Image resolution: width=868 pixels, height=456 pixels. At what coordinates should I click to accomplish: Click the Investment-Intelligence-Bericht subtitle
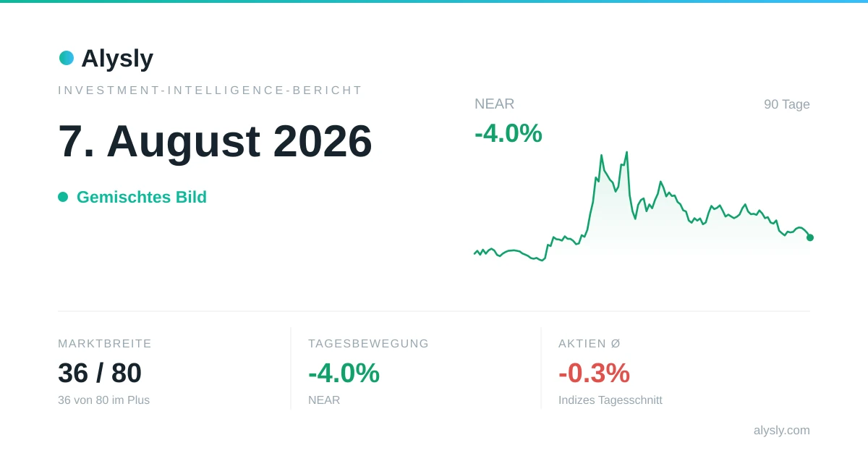(x=210, y=90)
